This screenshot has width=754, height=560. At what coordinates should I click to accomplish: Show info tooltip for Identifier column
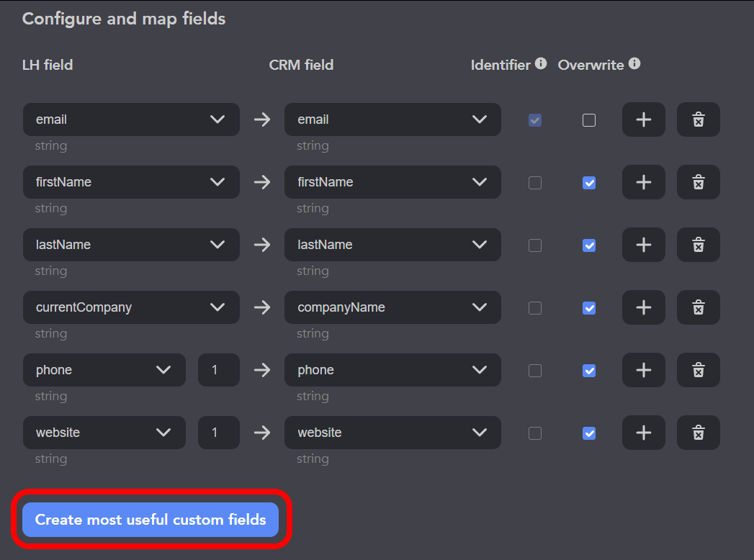point(541,63)
